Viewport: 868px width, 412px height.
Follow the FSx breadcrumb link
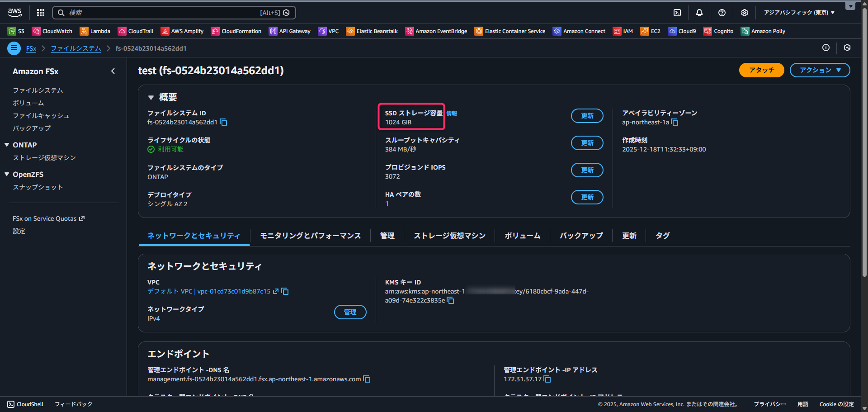(x=31, y=48)
